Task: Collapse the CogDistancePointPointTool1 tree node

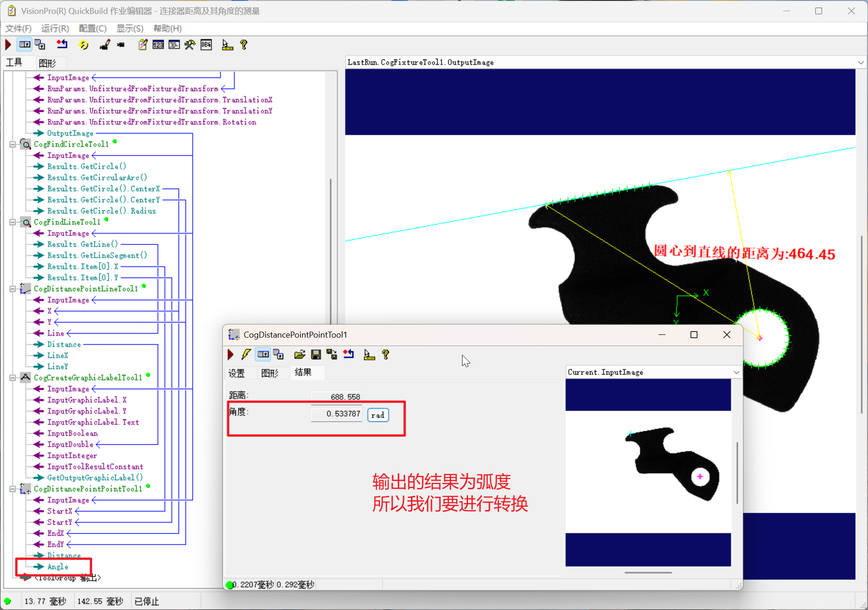Action: click(13, 489)
